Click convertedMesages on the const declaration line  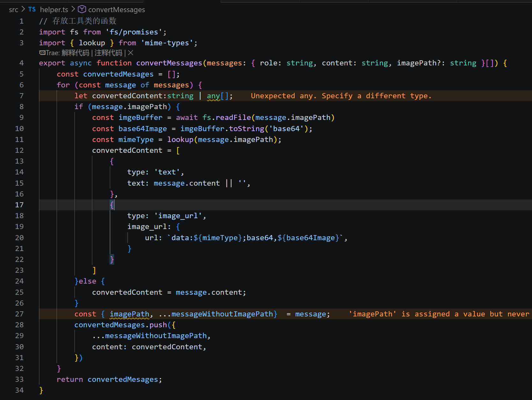coord(118,74)
